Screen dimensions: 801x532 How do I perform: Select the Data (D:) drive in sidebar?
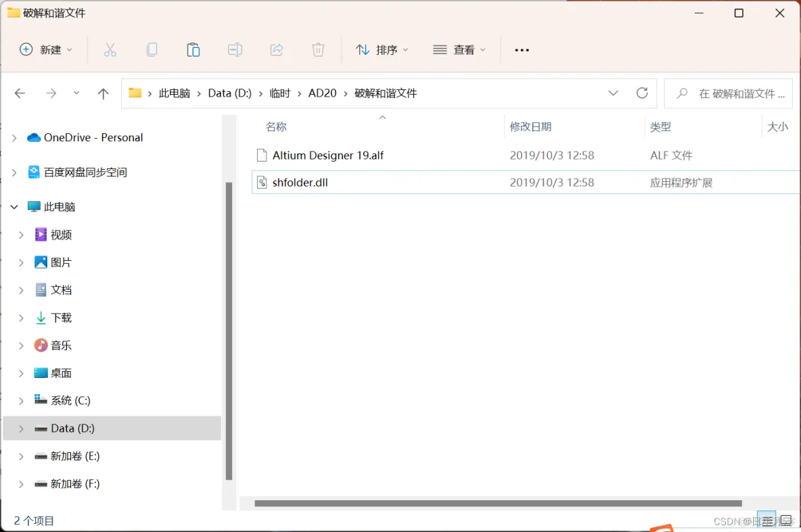click(72, 428)
